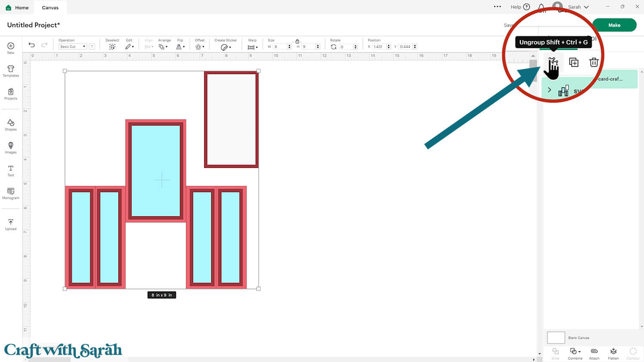Open the Shapes tool in sidebar

tap(11, 125)
